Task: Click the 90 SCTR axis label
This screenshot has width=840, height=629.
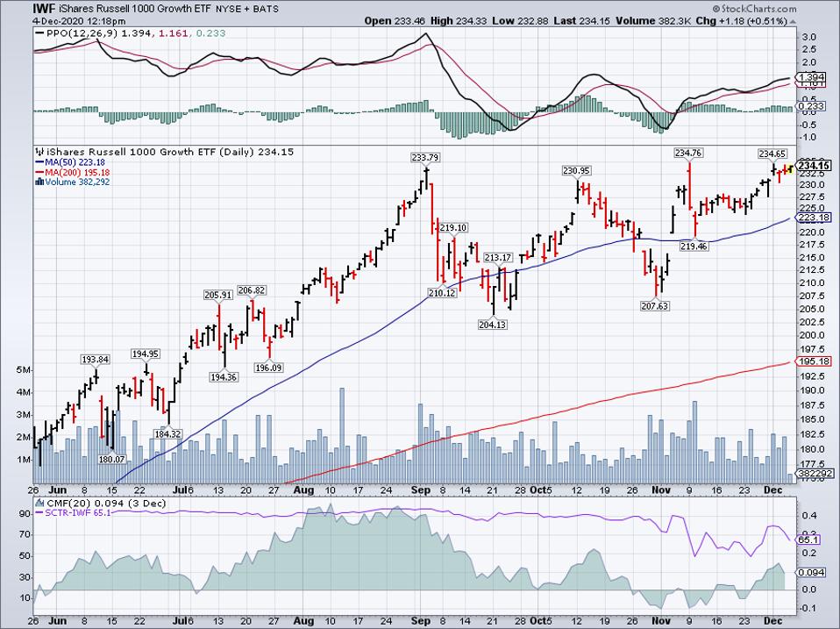Action: point(25,514)
